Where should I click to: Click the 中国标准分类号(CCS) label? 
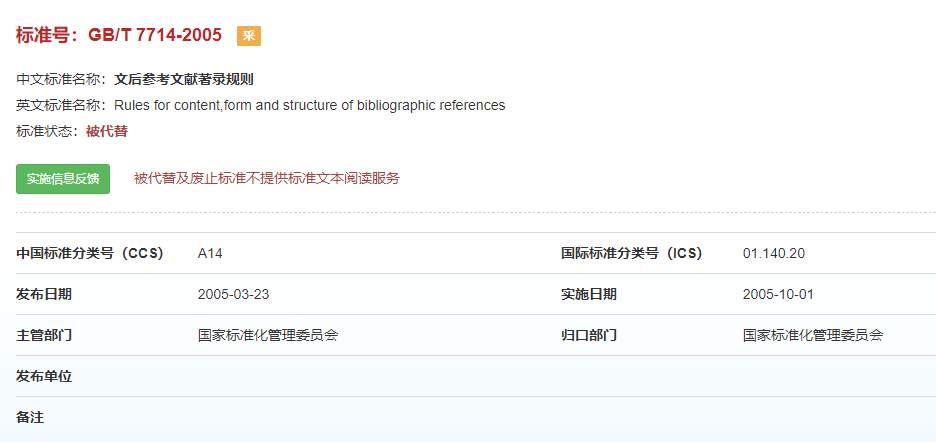tap(89, 253)
